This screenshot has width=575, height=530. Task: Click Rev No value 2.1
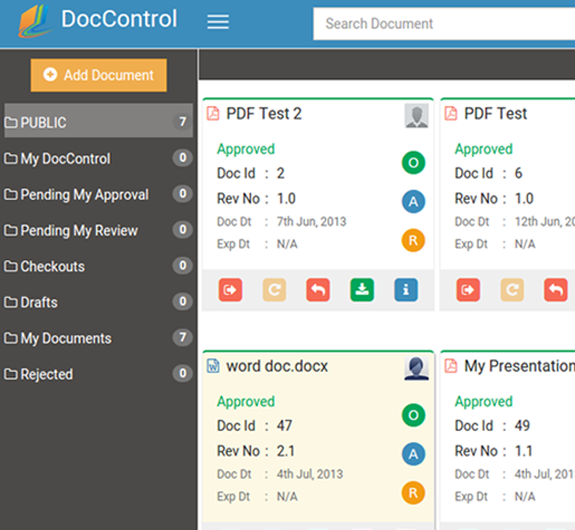[286, 451]
